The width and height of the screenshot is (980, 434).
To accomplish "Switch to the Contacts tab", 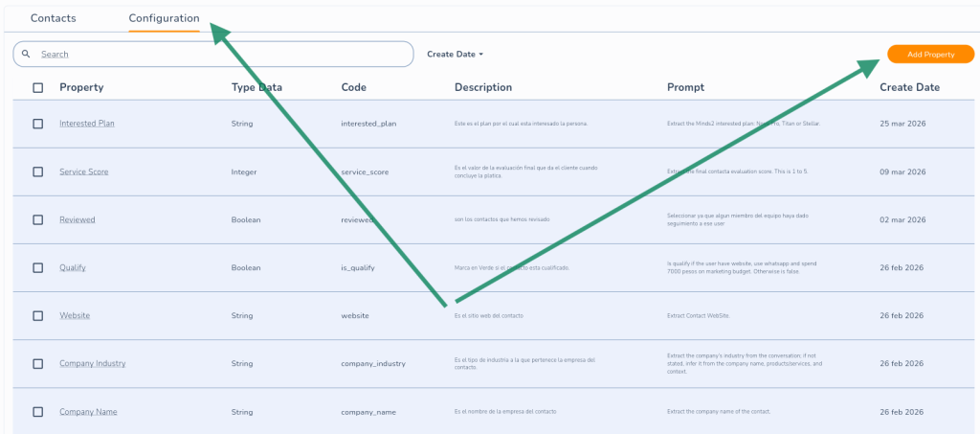I will click(x=54, y=18).
